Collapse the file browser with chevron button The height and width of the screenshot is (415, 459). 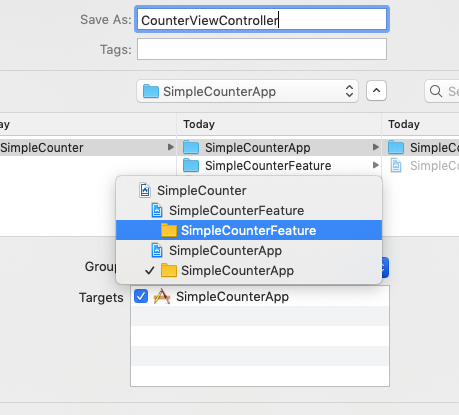(x=376, y=91)
